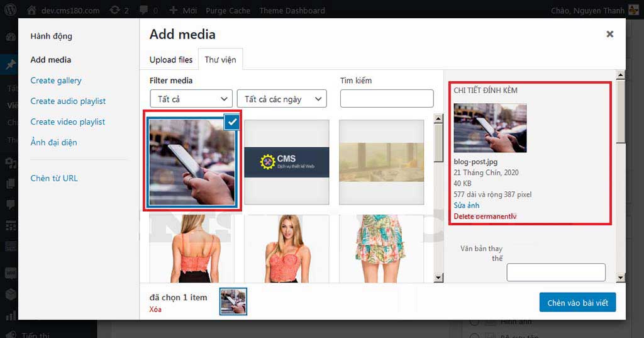Click attachment preview image in details
Viewport: 644px width, 338px height.
[490, 128]
